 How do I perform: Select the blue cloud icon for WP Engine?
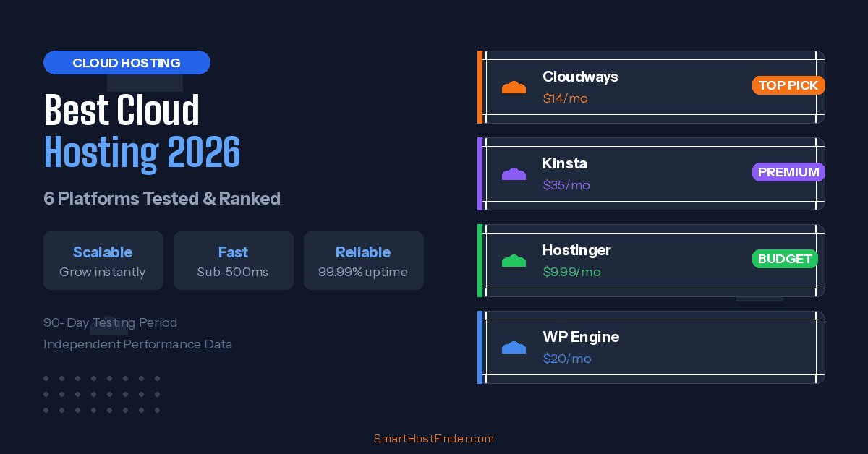514,347
